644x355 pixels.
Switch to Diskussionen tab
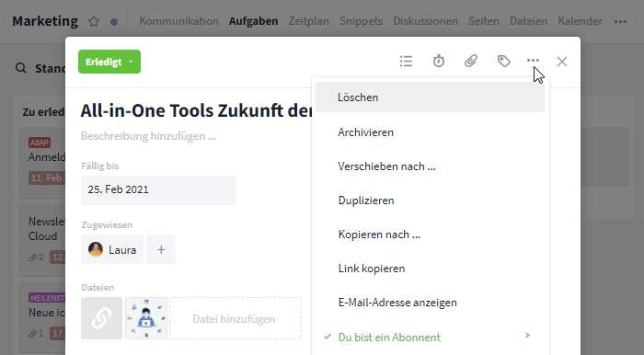(425, 21)
